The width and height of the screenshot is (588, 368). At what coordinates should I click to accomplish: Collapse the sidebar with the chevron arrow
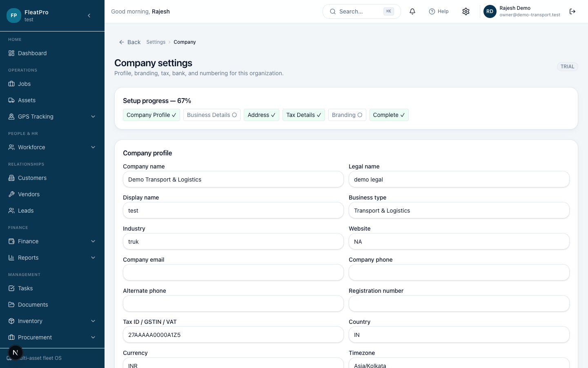pos(89,16)
